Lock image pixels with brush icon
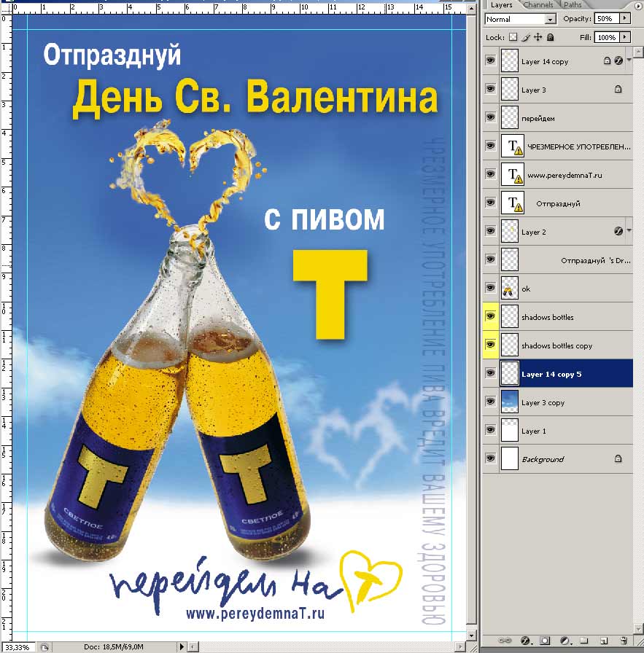This screenshot has height=653, width=644. (526, 37)
